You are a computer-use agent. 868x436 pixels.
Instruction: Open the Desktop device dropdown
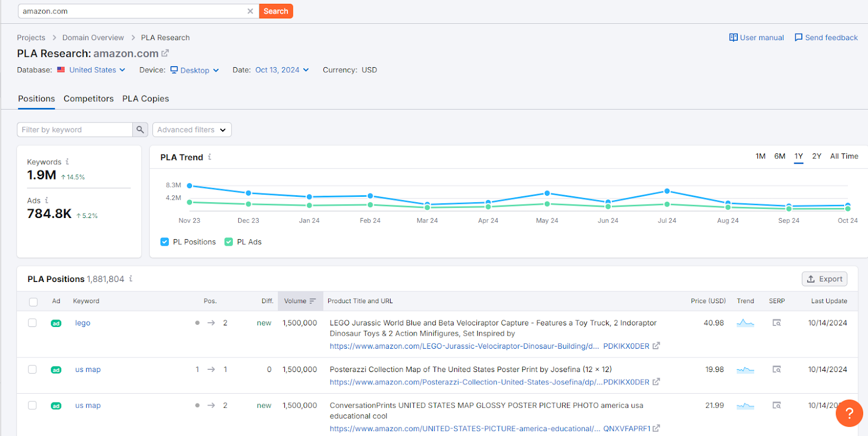click(195, 70)
